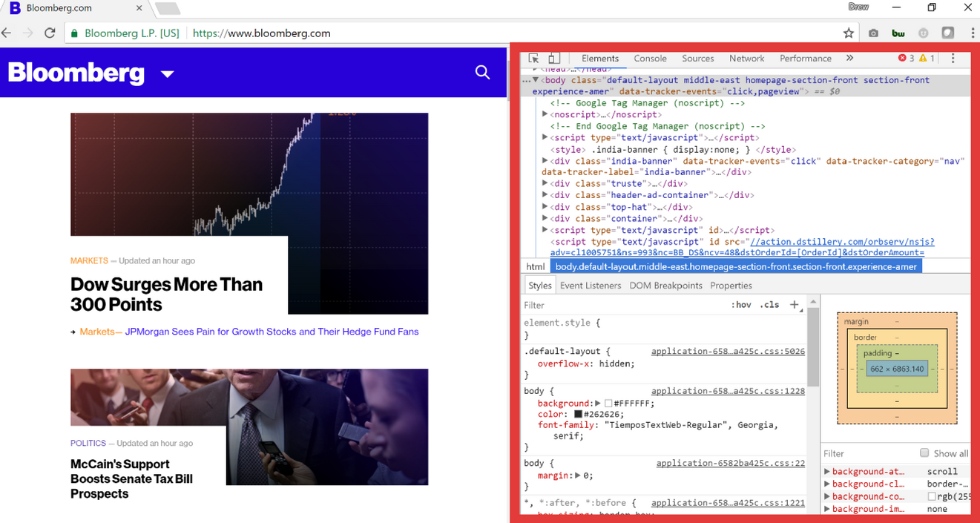Expand the india-banner div node
The image size is (980, 523).
[545, 160]
